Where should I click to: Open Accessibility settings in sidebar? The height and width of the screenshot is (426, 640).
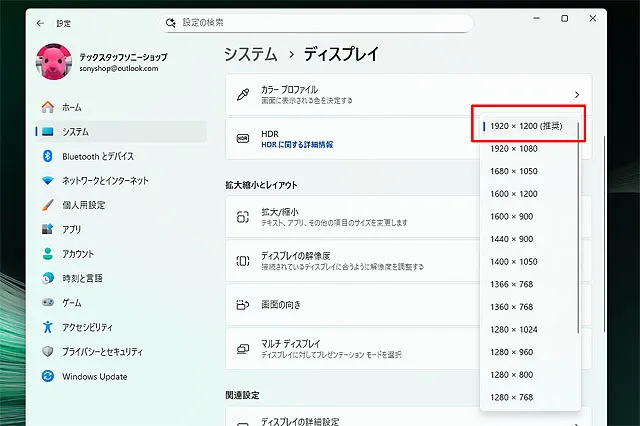coord(90,327)
